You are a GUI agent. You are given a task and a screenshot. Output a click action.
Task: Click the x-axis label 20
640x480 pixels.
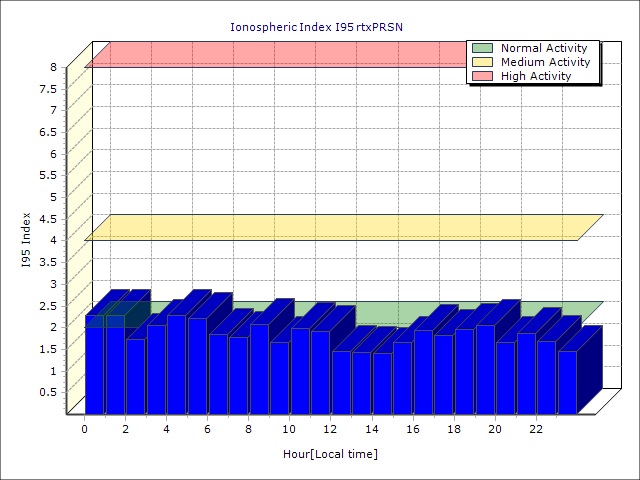[495, 429]
